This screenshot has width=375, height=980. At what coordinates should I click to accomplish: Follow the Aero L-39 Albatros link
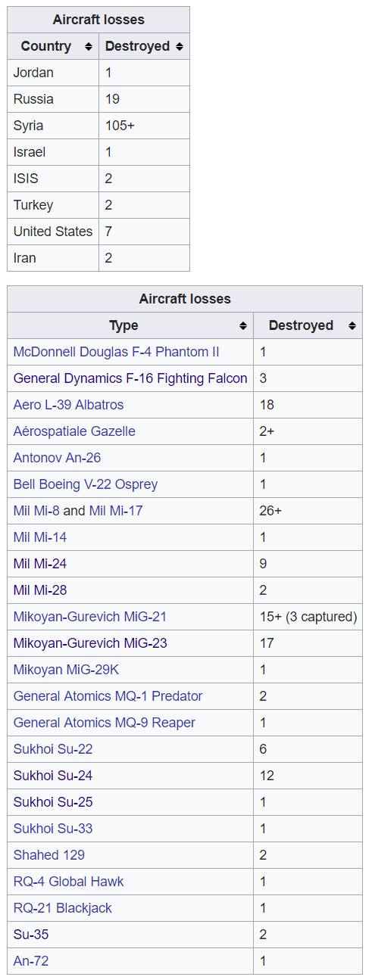[x=68, y=405]
